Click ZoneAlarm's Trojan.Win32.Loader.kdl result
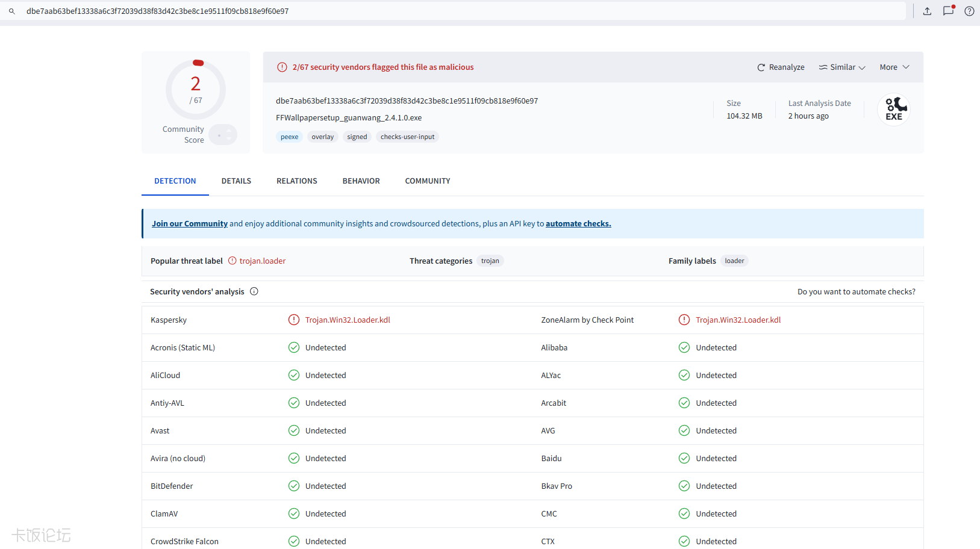980x549 pixels. (x=738, y=320)
